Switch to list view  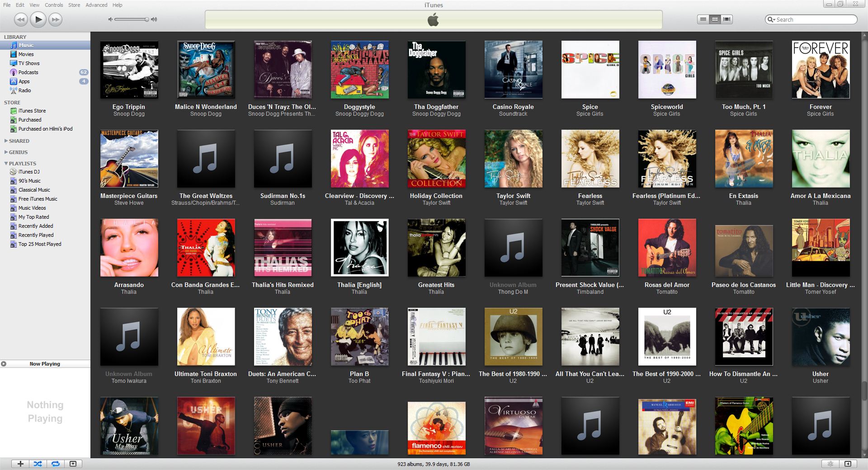tap(703, 19)
